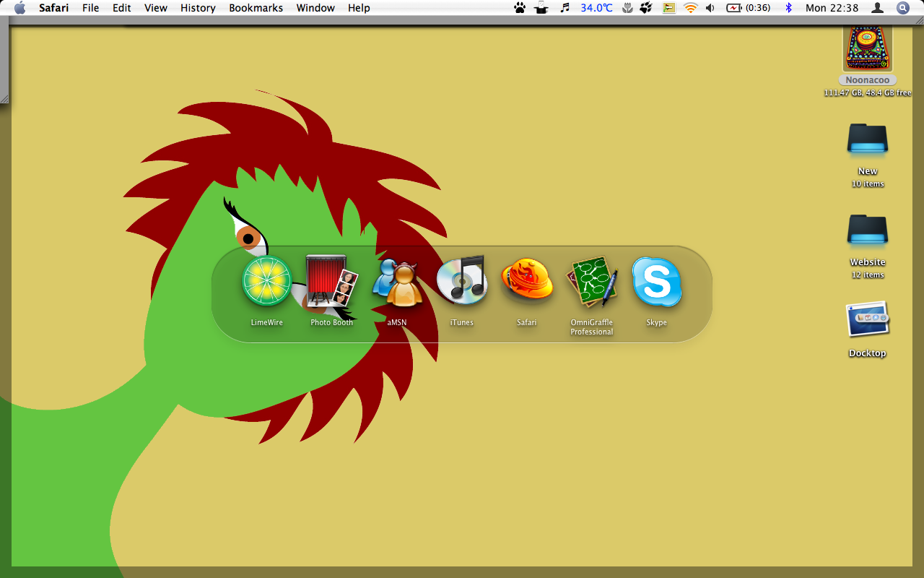Select Photo Booth in the app switcher

pyautogui.click(x=332, y=281)
